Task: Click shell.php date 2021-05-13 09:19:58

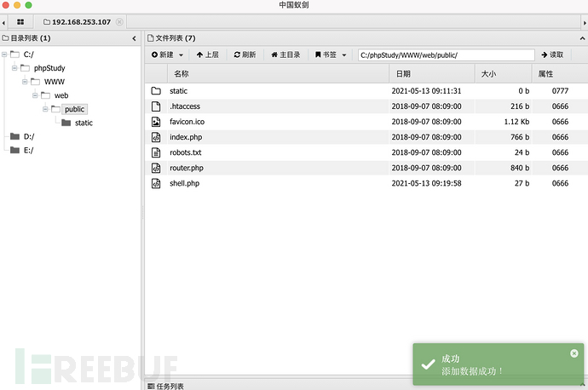Action: pos(426,183)
